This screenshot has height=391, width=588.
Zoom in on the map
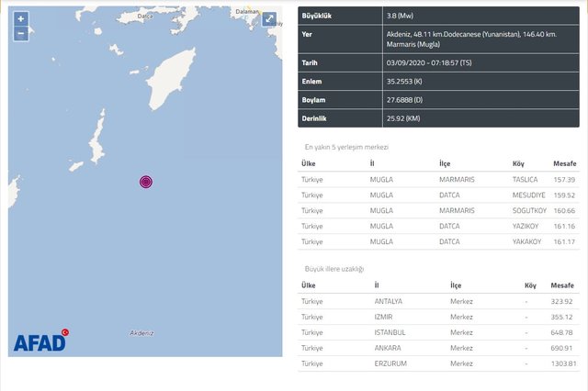20,19
